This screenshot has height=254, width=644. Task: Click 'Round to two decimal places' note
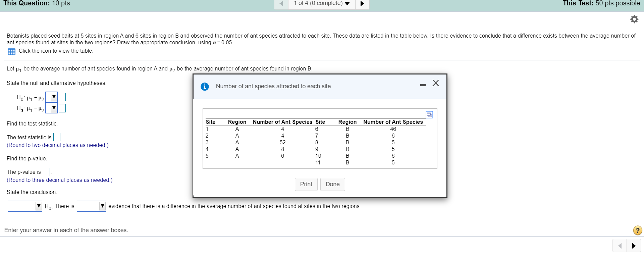[x=58, y=145]
